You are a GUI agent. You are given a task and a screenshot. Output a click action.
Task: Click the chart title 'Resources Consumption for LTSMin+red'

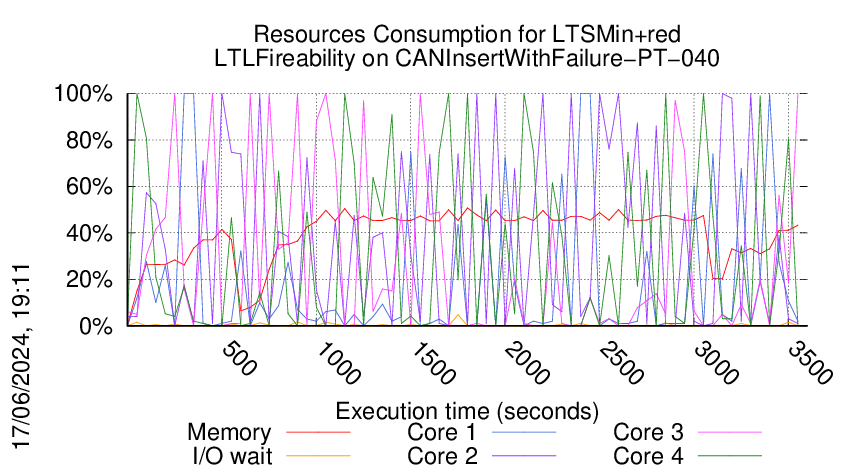(x=467, y=34)
